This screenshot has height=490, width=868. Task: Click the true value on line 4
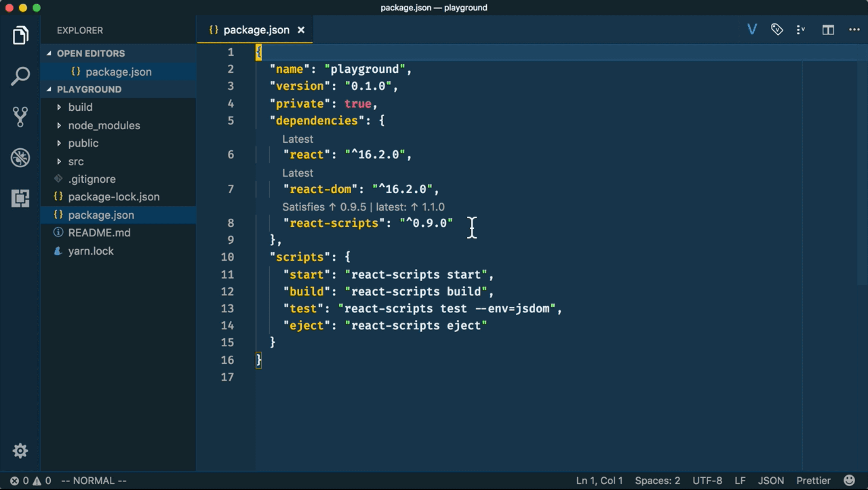click(x=358, y=103)
